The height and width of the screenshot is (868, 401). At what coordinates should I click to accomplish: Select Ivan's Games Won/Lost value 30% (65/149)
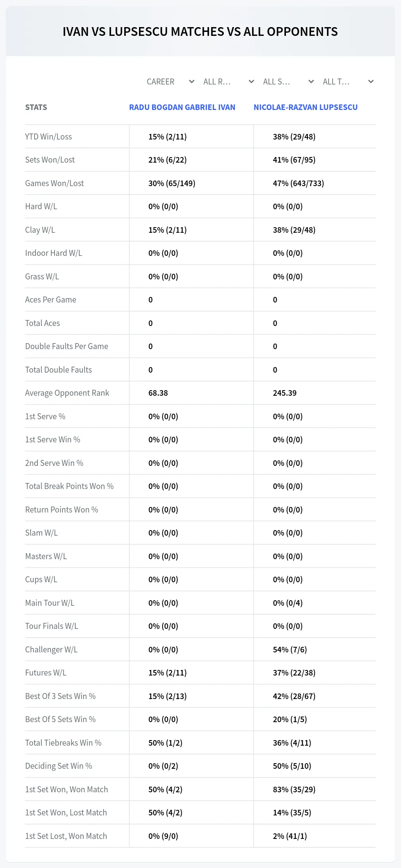[172, 183]
